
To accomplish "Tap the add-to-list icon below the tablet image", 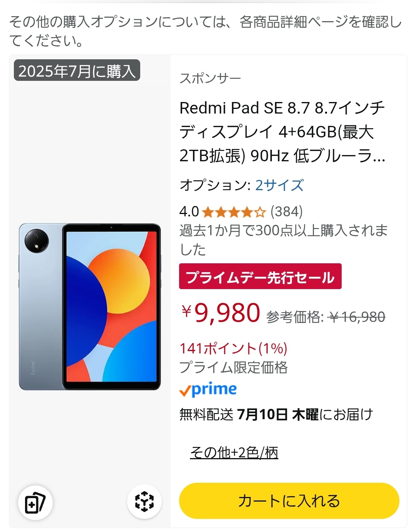I will (x=35, y=503).
